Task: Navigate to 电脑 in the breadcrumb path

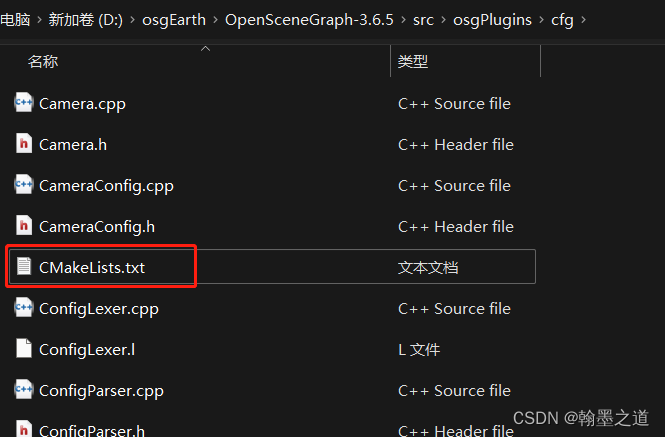Action: (x=15, y=20)
